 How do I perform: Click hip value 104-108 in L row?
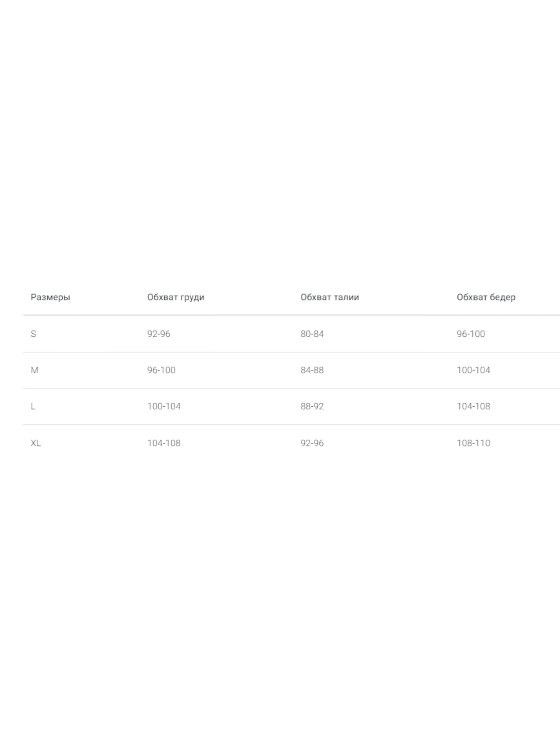tap(473, 406)
